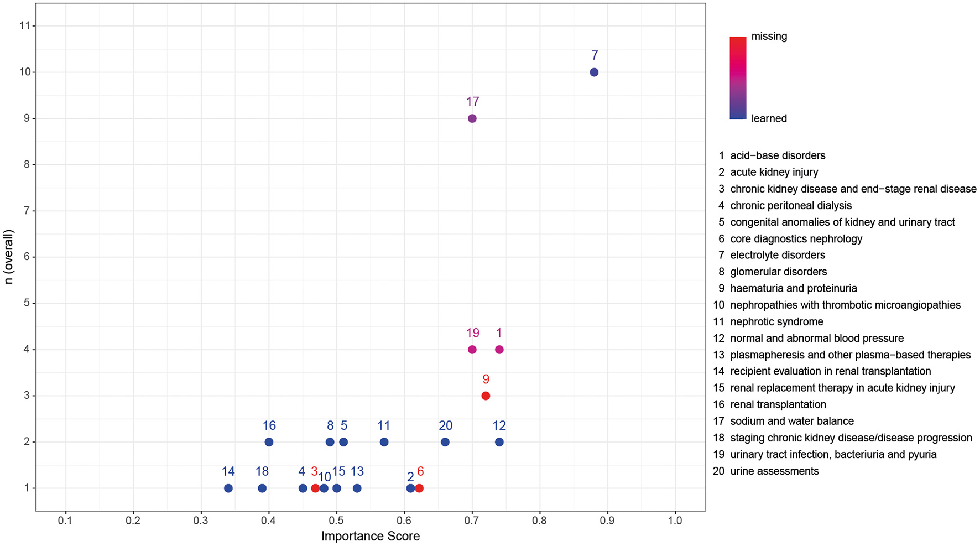This screenshot has height=546, width=980.
Task: Click the blue data point labeled 16
Action: click(x=269, y=442)
